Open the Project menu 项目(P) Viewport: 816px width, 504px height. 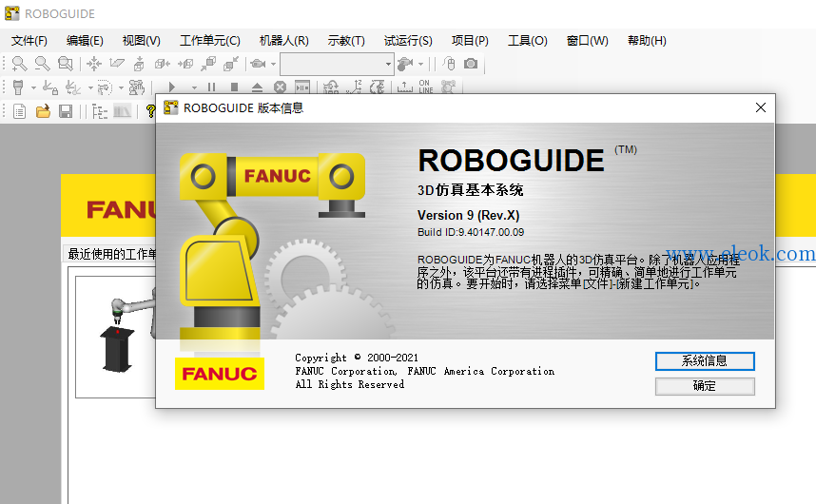tap(470, 41)
